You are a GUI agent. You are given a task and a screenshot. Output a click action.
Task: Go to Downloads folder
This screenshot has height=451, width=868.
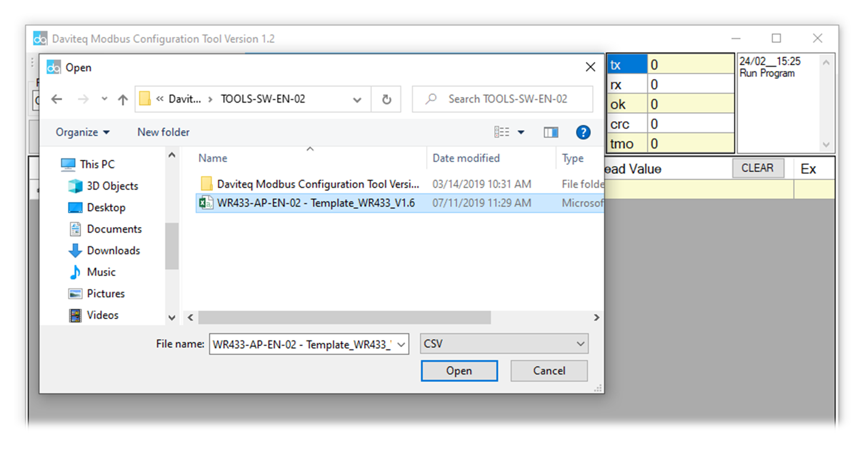point(104,251)
